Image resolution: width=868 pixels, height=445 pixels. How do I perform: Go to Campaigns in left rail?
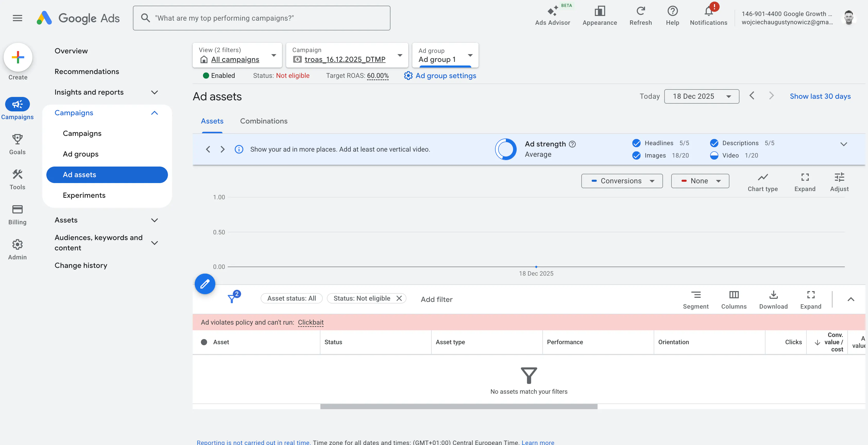(17, 109)
